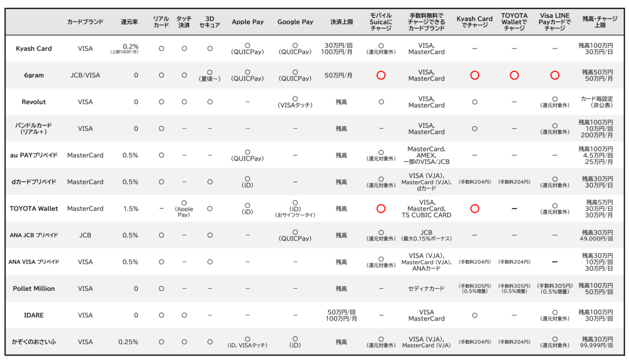
Task: Click red circle in 6gram Visa LINE Pay column
Action: point(555,75)
